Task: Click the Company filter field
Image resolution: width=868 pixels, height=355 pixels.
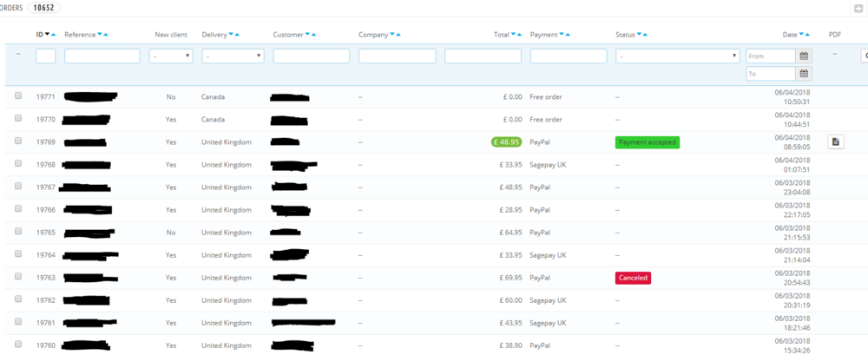Action: (397, 56)
